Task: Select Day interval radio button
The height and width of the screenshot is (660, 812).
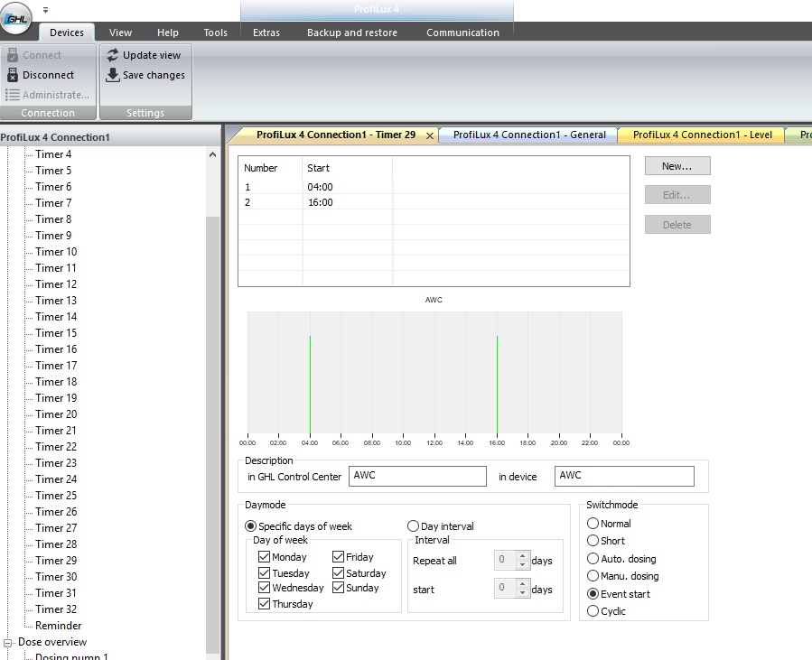Action: [x=413, y=526]
